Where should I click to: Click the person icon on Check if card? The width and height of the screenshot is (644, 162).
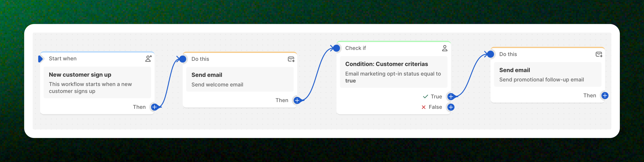445,48
